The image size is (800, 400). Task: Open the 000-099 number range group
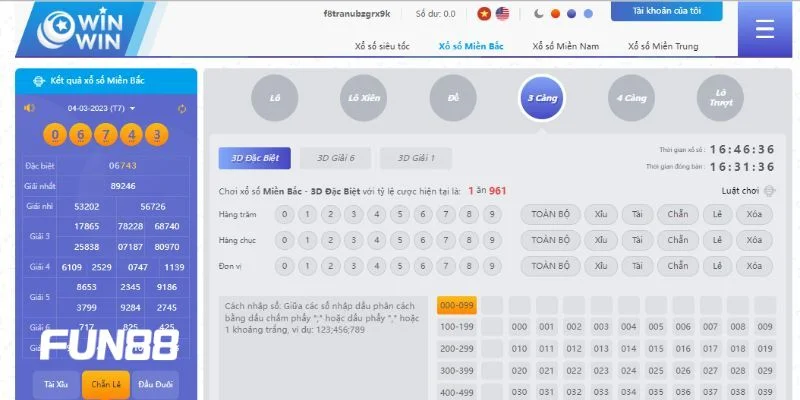point(457,306)
